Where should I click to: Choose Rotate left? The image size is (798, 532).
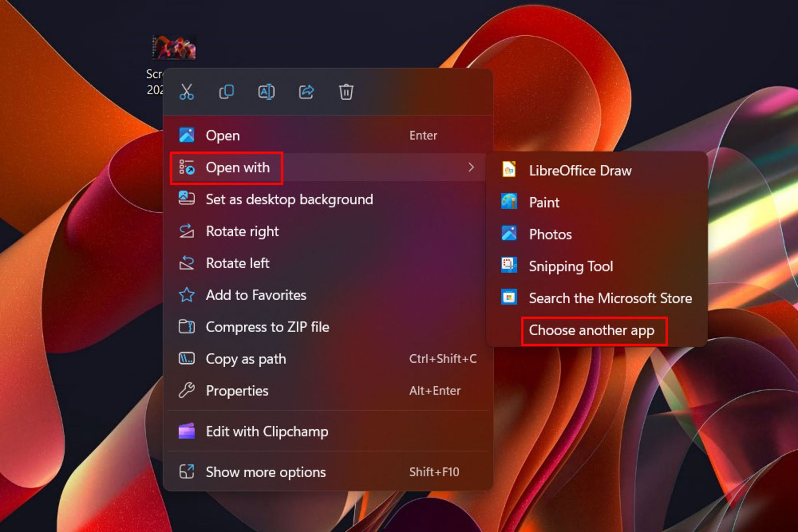click(328, 263)
